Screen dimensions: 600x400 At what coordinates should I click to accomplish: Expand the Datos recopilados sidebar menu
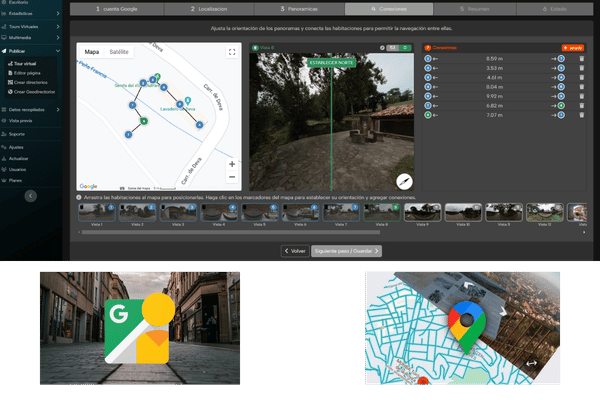(x=31, y=109)
